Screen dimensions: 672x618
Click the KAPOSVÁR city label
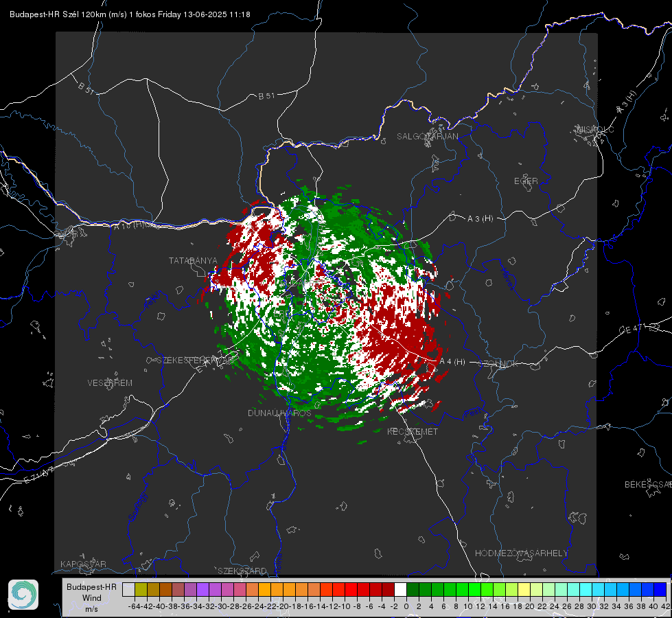point(83,564)
